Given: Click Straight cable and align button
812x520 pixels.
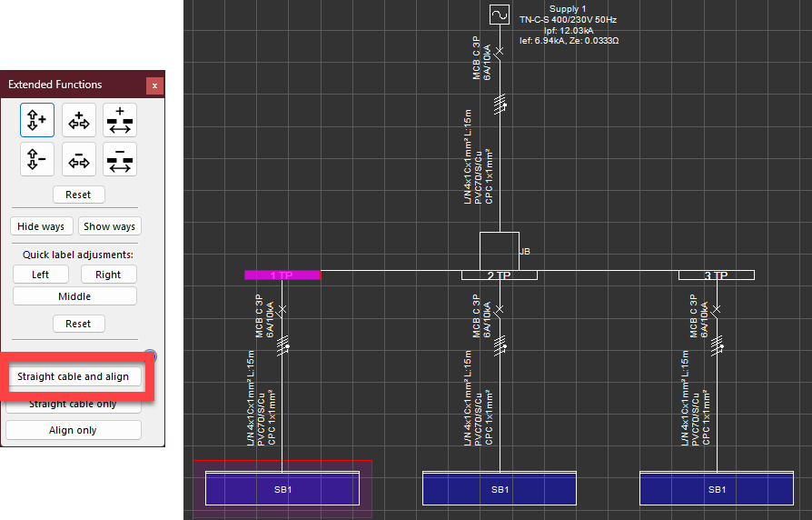Looking at the screenshot, I should (74, 376).
